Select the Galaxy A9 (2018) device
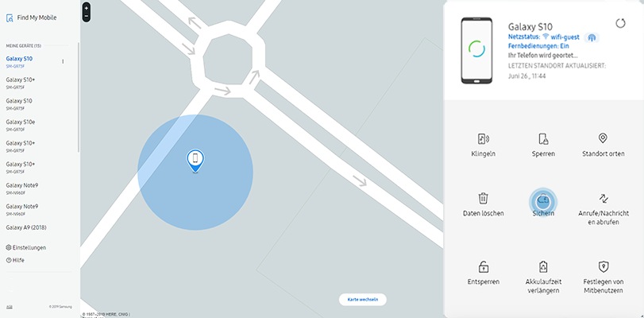 pos(26,227)
